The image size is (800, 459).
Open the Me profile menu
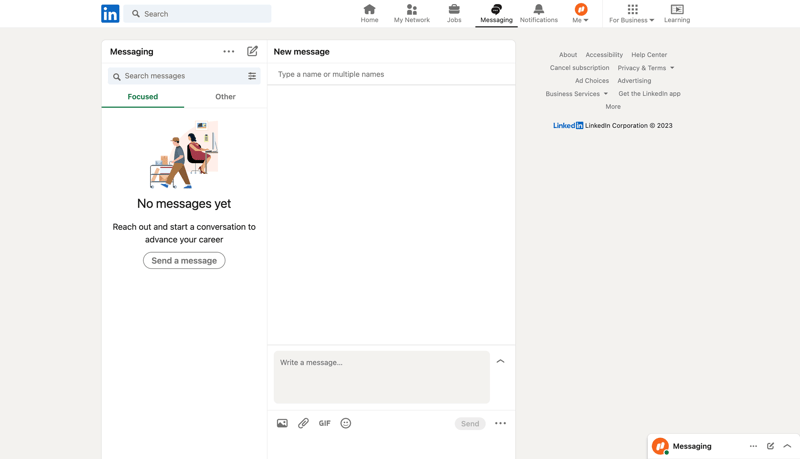(x=581, y=14)
